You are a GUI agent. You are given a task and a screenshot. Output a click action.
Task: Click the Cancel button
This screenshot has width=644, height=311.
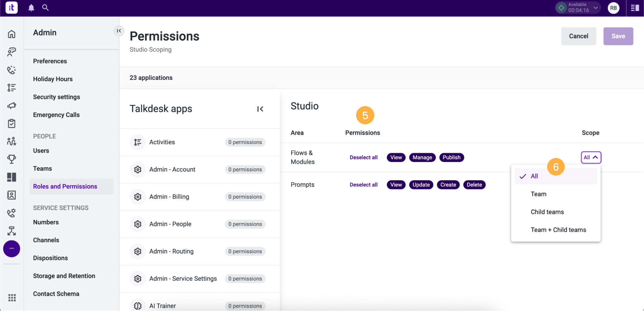(579, 36)
